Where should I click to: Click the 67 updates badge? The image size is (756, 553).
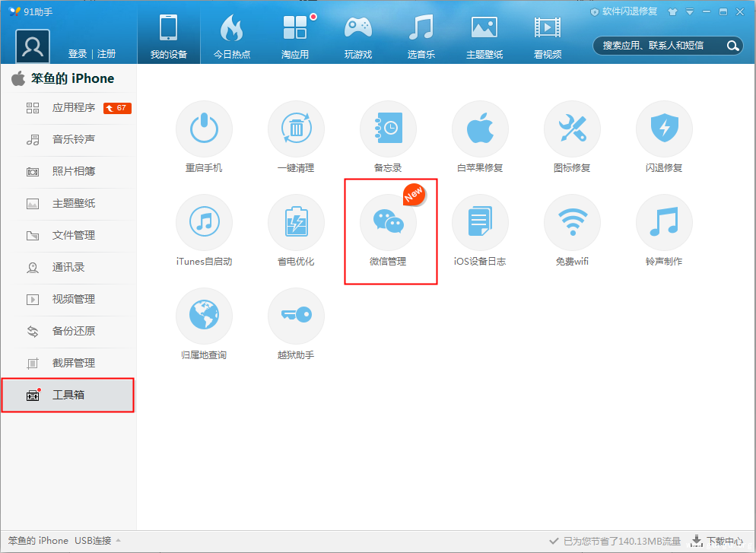point(117,108)
